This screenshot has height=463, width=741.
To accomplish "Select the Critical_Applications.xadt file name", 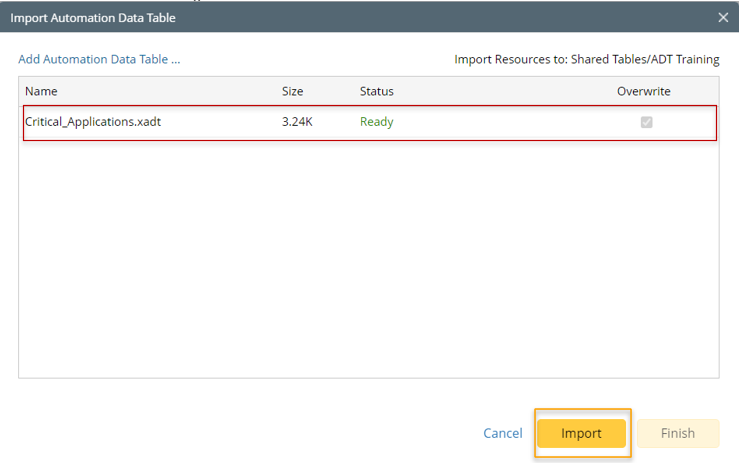I will (94, 122).
